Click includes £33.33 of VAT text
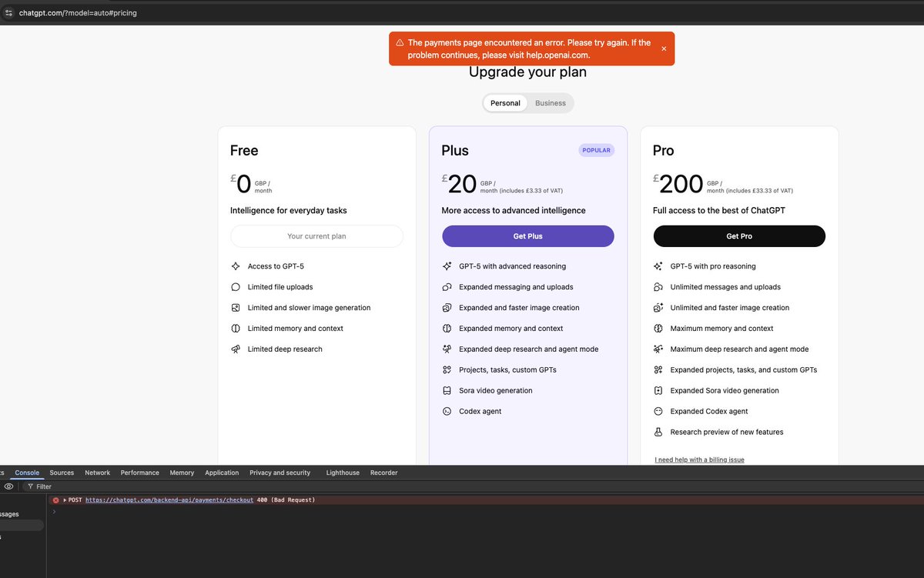 [x=760, y=191]
